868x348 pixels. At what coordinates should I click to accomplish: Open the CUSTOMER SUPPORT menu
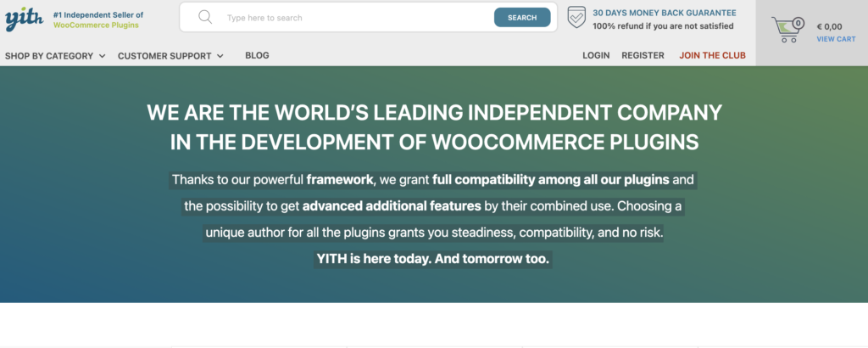[170, 56]
